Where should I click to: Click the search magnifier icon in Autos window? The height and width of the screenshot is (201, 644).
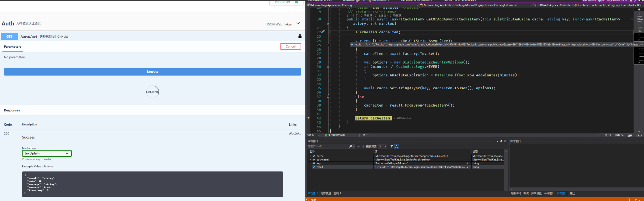click(350, 146)
